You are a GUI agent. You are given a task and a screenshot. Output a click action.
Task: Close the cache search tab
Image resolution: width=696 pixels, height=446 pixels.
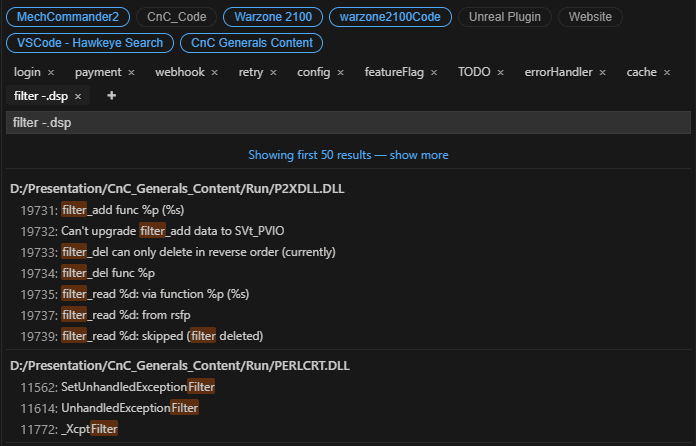[x=667, y=72]
